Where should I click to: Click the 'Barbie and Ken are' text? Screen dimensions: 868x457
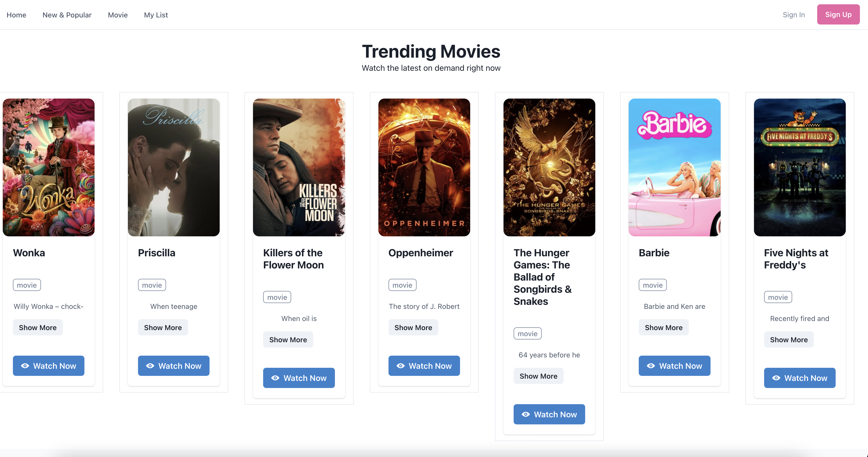pos(674,306)
